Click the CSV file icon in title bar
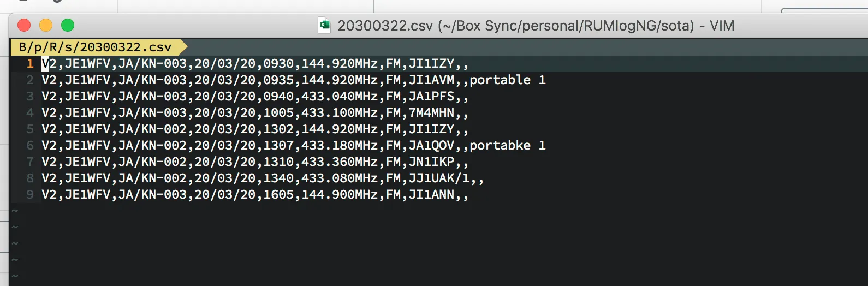The image size is (868, 286). coord(324,25)
